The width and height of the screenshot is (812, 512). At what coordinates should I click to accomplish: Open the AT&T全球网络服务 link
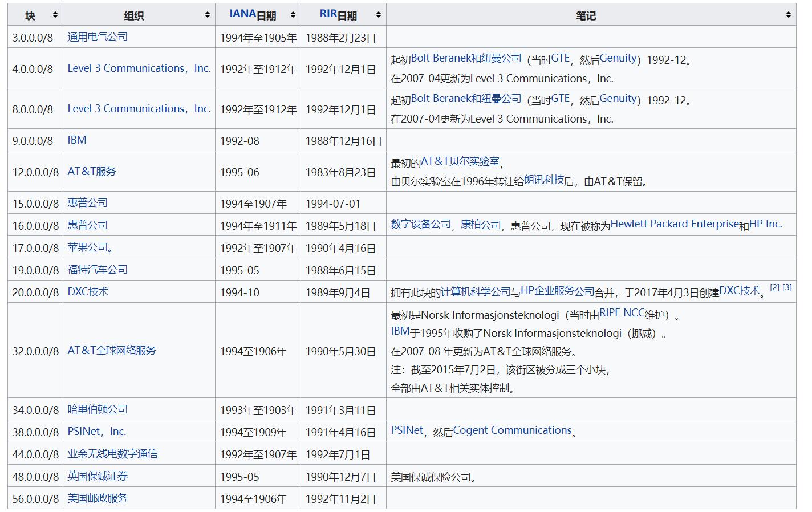pos(112,351)
